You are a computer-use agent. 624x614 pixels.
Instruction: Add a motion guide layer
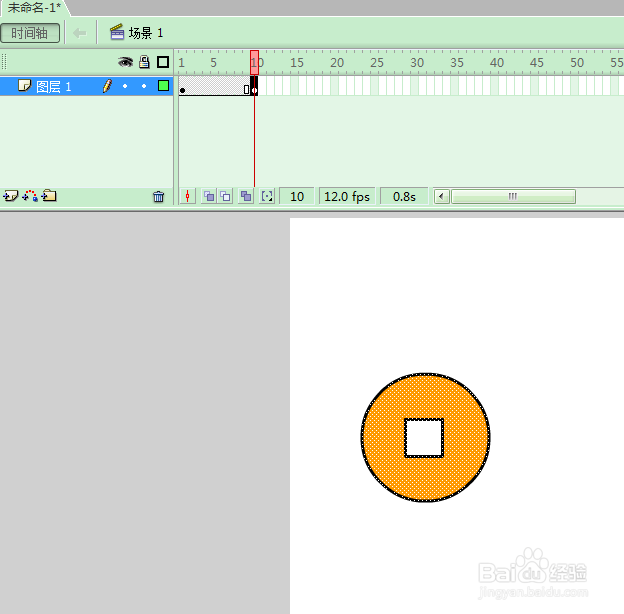[x=30, y=196]
